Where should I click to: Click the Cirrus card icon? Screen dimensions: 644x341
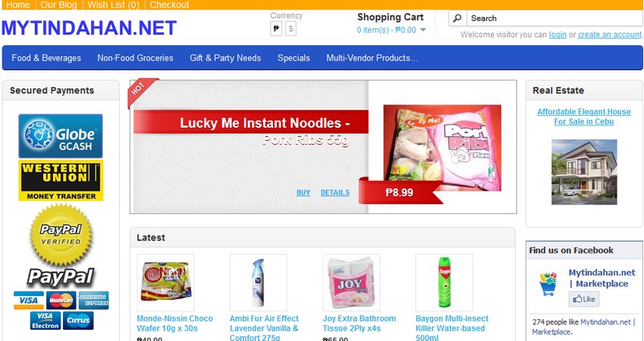coord(78,320)
